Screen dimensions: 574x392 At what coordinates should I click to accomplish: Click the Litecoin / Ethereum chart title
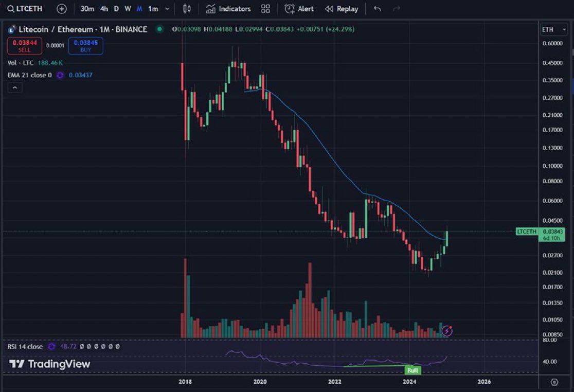tap(83, 29)
